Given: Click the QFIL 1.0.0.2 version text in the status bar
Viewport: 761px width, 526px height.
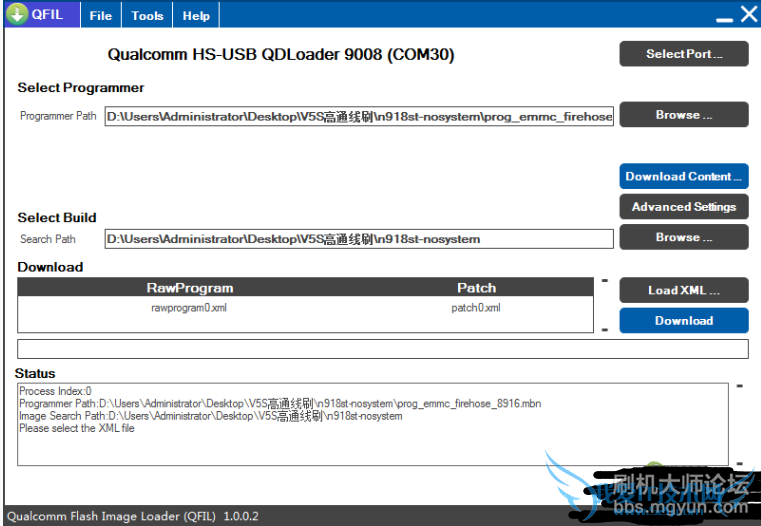Looking at the screenshot, I should tap(132, 516).
